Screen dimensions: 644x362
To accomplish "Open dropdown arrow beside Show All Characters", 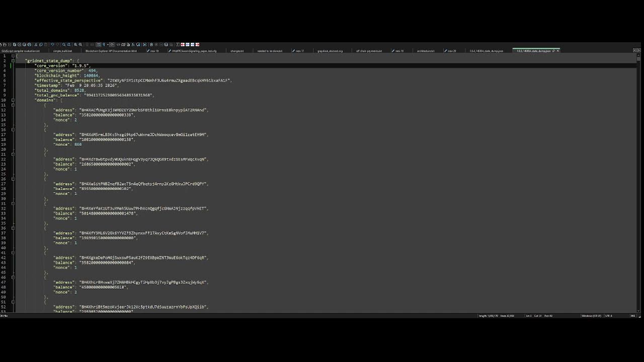I will coord(108,44).
